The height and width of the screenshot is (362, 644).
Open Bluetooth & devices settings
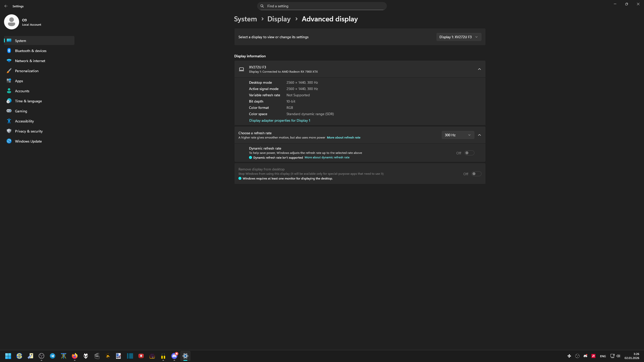coord(30,51)
